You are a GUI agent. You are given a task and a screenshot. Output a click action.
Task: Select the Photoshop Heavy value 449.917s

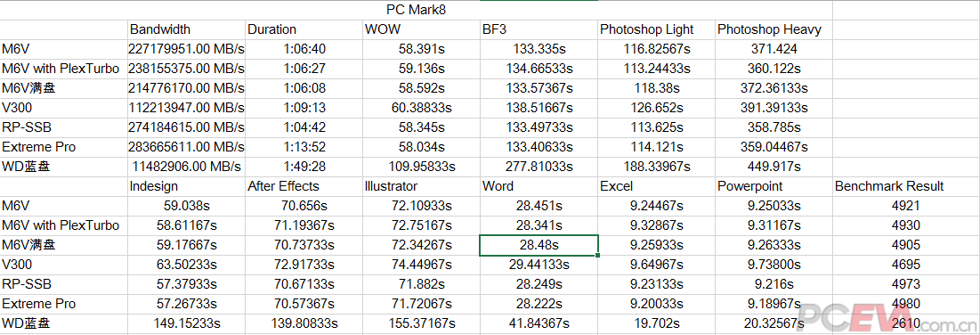[773, 167]
